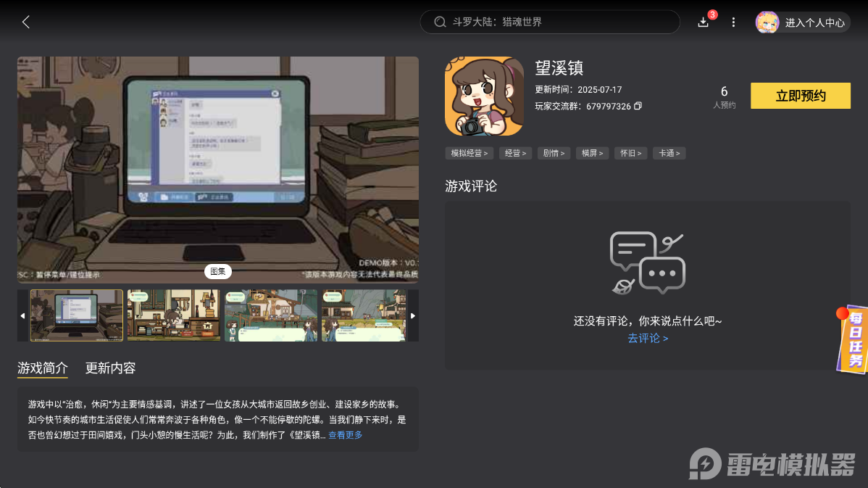Open the 卡通 category tag

point(669,153)
